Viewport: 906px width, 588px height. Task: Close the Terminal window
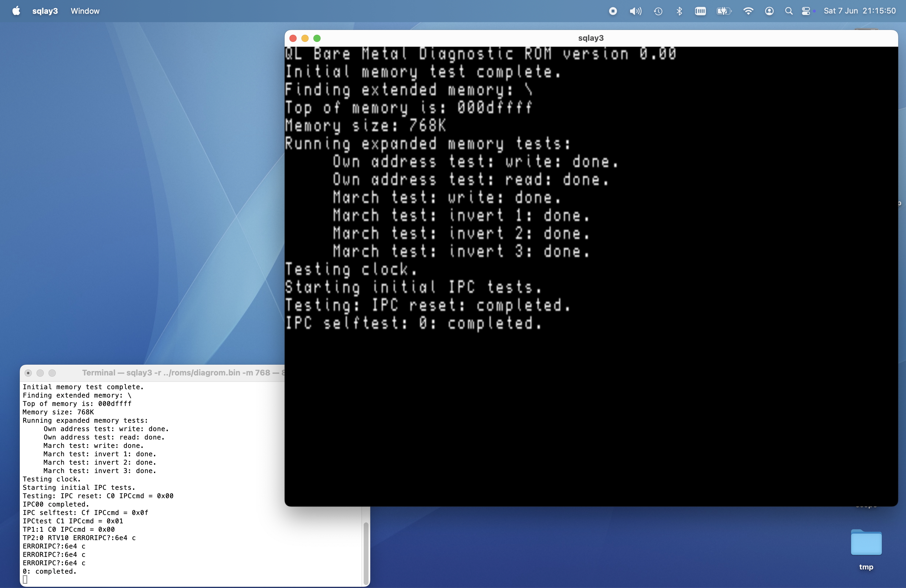(x=28, y=373)
